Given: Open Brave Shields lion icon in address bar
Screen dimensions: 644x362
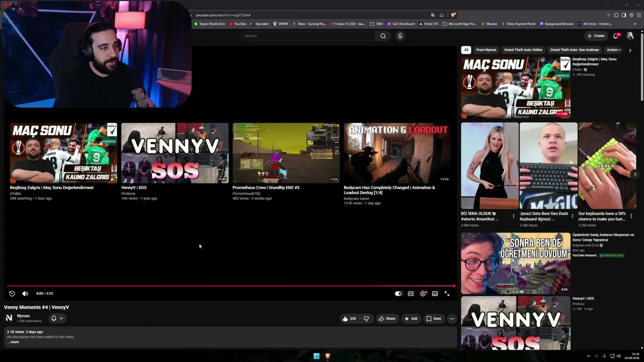Looking at the screenshot, I should pyautogui.click(x=453, y=15).
